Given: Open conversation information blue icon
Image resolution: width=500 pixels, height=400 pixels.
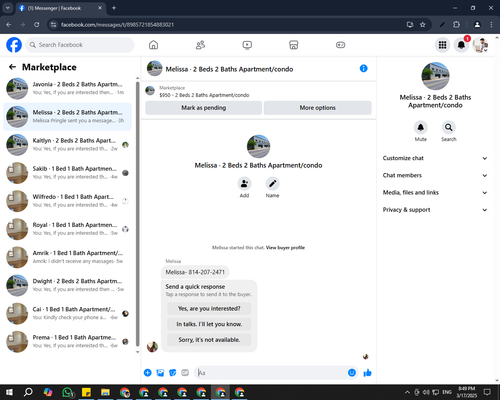Looking at the screenshot, I should 364,68.
